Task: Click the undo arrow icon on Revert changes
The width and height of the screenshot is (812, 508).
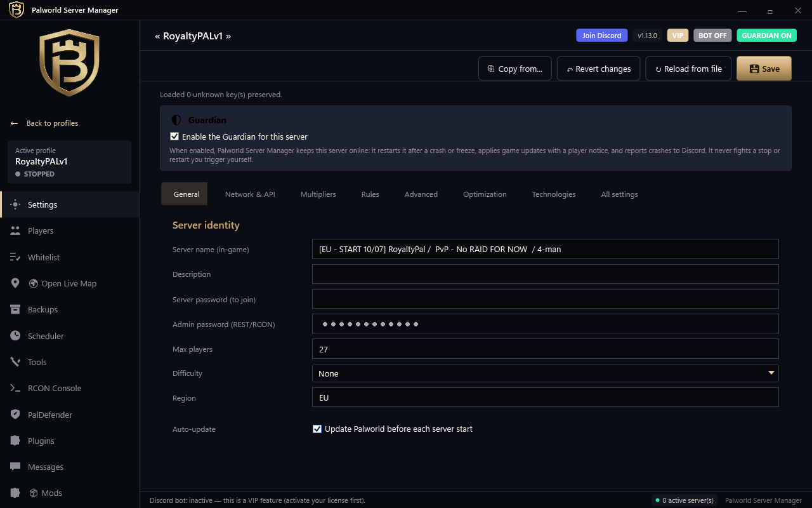Action: point(570,69)
